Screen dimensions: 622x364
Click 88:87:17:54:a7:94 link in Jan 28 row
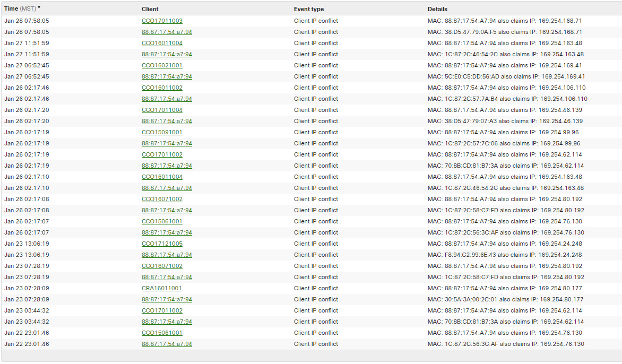pos(167,32)
